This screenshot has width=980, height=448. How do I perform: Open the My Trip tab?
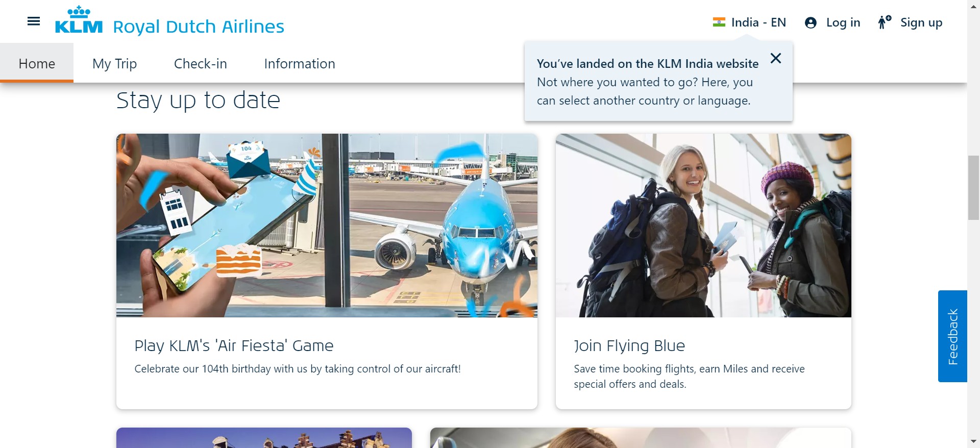coord(114,64)
